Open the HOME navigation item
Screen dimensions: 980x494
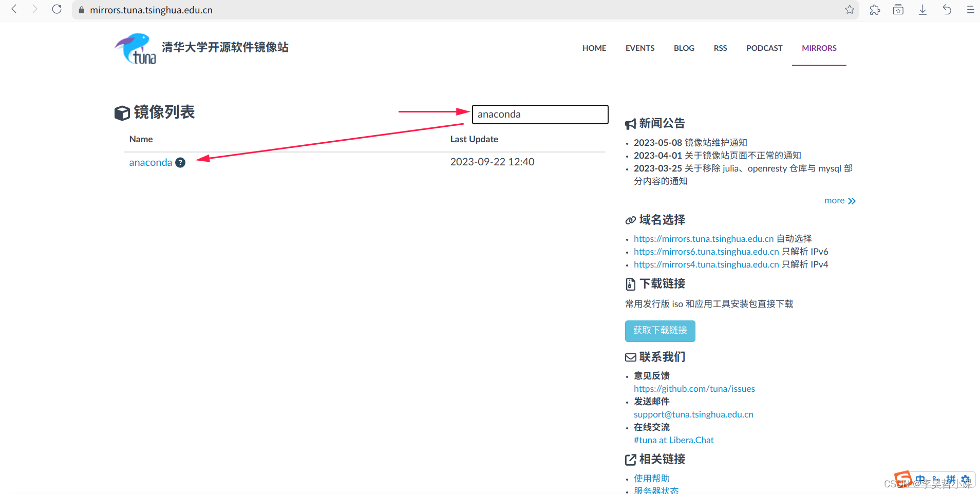(594, 48)
